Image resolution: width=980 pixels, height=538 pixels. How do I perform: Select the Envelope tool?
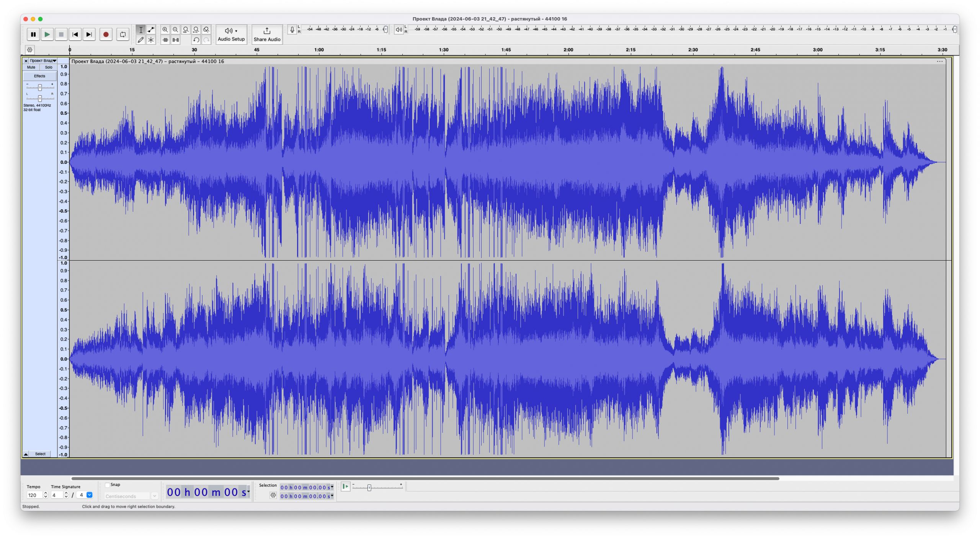click(x=151, y=30)
